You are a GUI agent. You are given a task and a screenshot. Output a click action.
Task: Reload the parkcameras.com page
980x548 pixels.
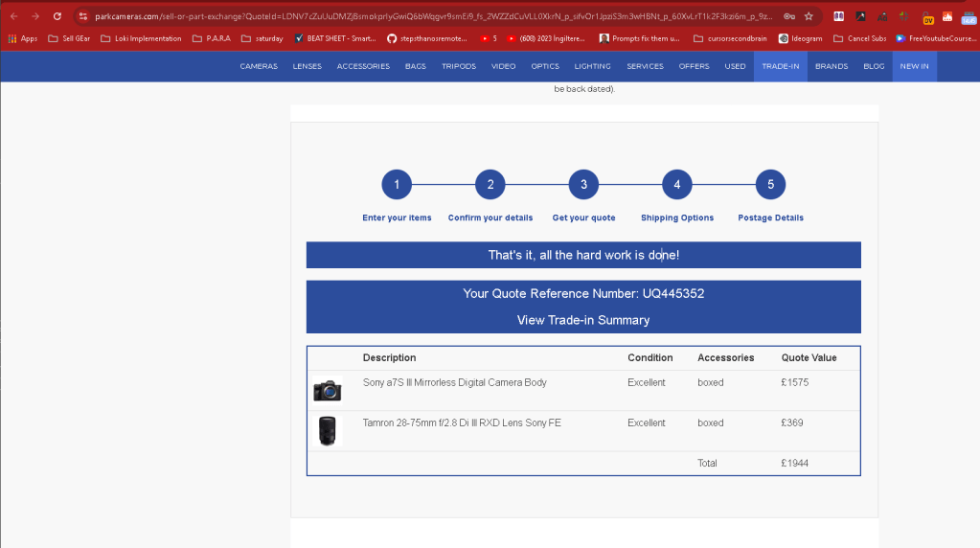pos(57,17)
